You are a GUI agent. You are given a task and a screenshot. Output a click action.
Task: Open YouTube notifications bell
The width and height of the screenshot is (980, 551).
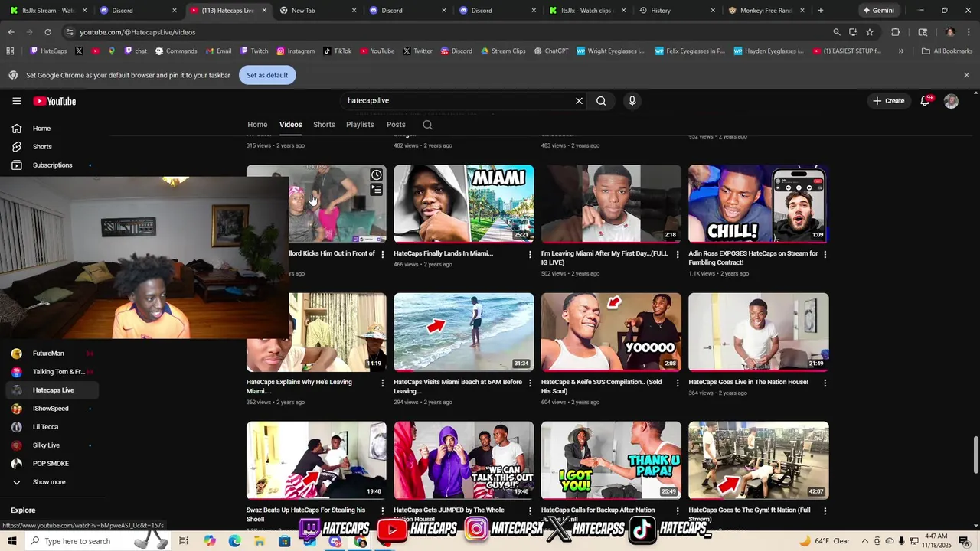point(925,101)
